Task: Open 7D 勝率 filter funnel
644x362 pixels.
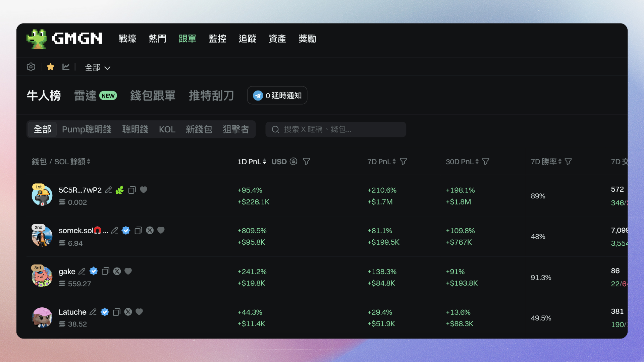Action: [568, 162]
